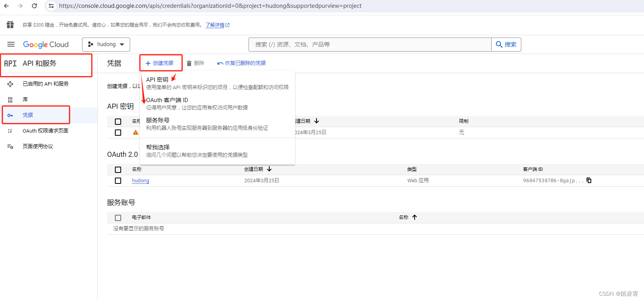
Task: Click the trash icon for 删除
Action: point(189,63)
